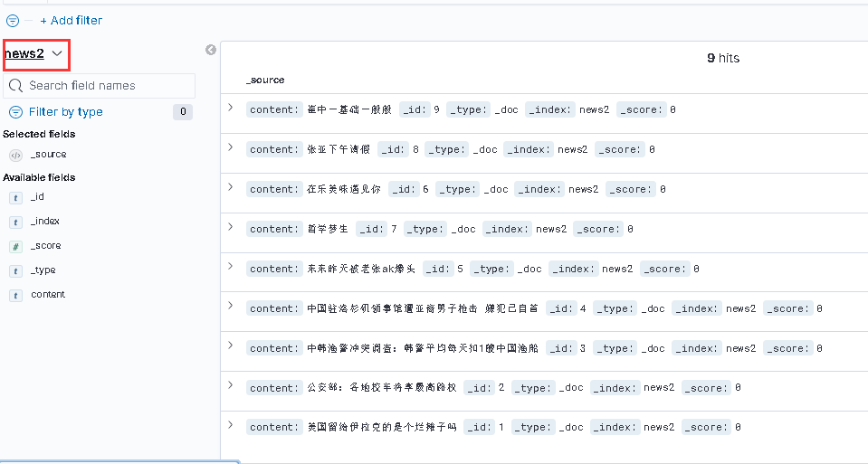Click the Filter by type icon
868x464 pixels.
point(15,112)
